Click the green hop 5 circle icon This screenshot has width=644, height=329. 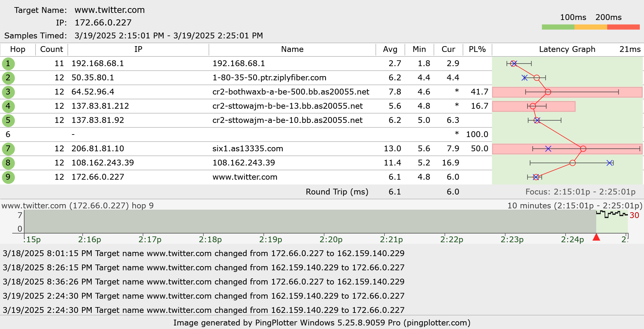8,120
